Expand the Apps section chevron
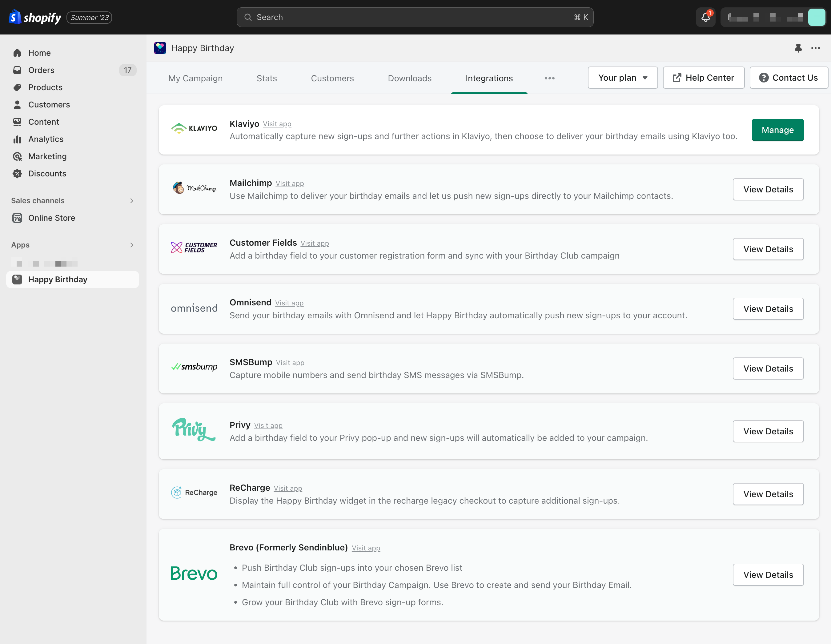 pyautogui.click(x=132, y=245)
